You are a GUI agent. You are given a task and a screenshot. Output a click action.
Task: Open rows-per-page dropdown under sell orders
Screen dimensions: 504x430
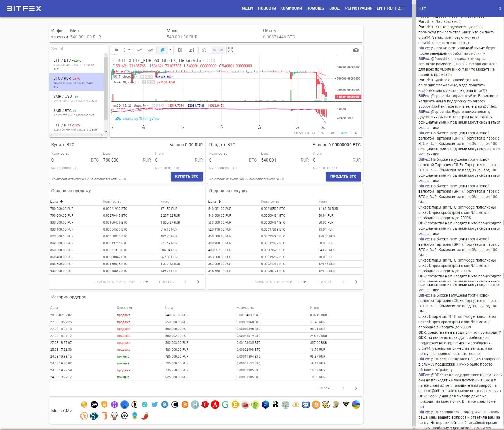coord(144,282)
